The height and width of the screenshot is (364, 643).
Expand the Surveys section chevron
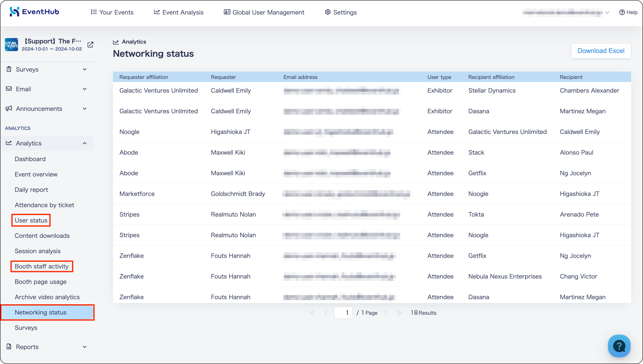(x=85, y=69)
